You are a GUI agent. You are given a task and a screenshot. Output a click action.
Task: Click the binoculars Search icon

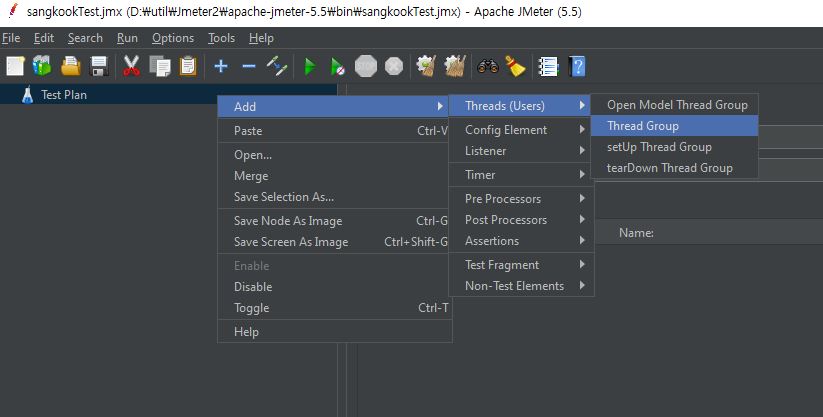coord(487,66)
